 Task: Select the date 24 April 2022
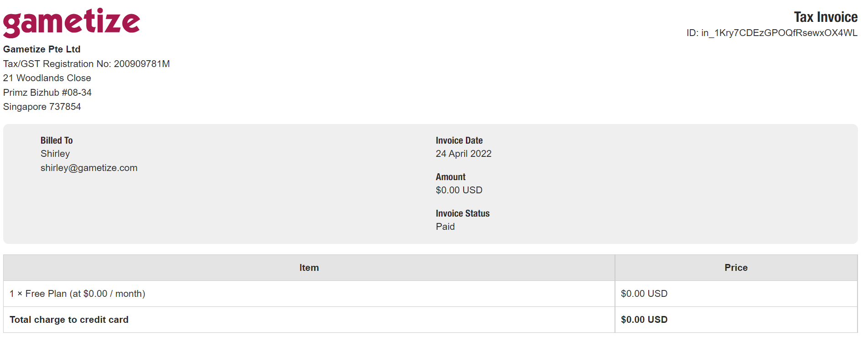coord(464,154)
